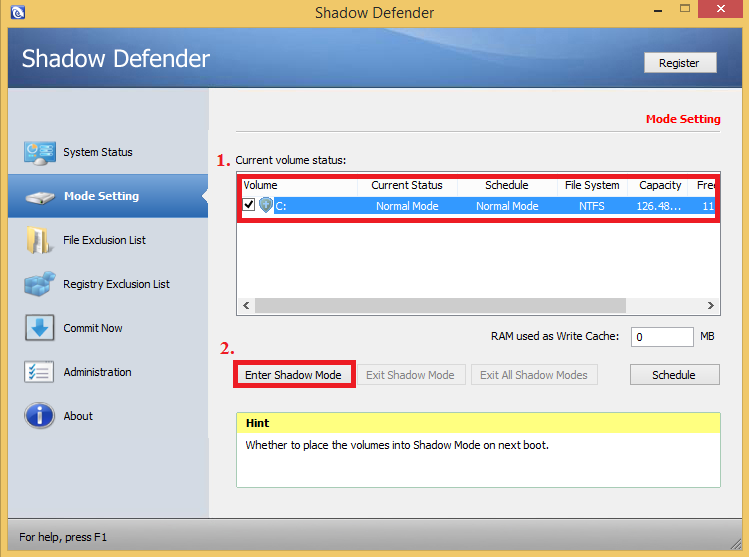Minimize the Shadow Defender window
This screenshot has width=752, height=560.
coord(658,10)
